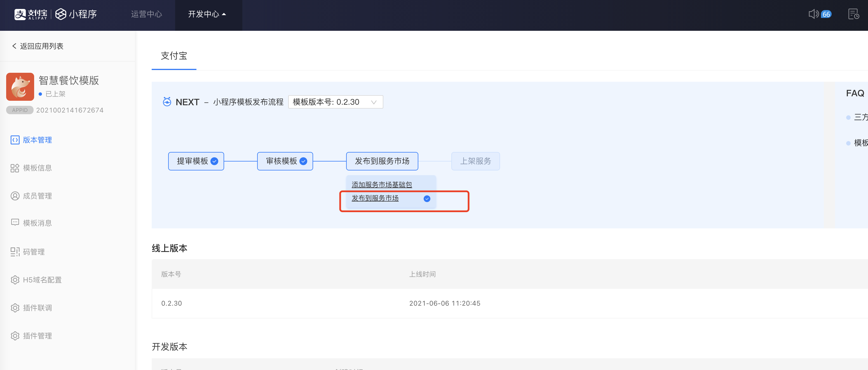
Task: Go to 成员管理 in the sidebar
Action: pos(37,196)
